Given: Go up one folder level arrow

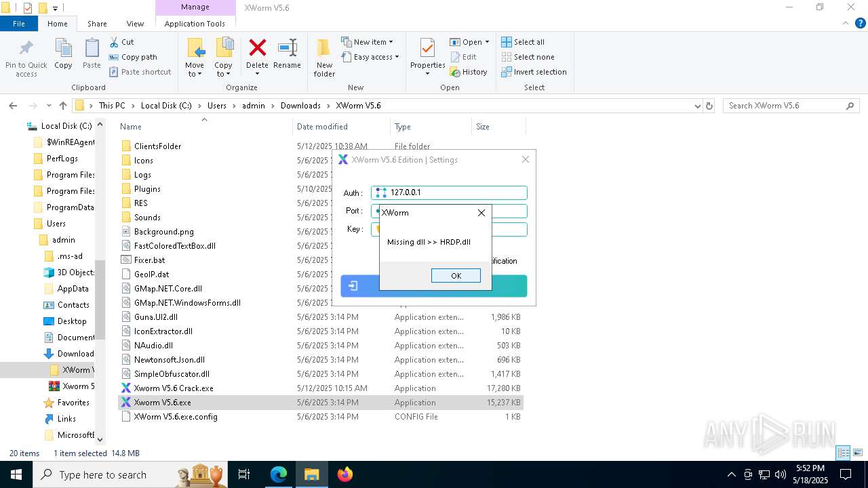Looking at the screenshot, I should 63,106.
